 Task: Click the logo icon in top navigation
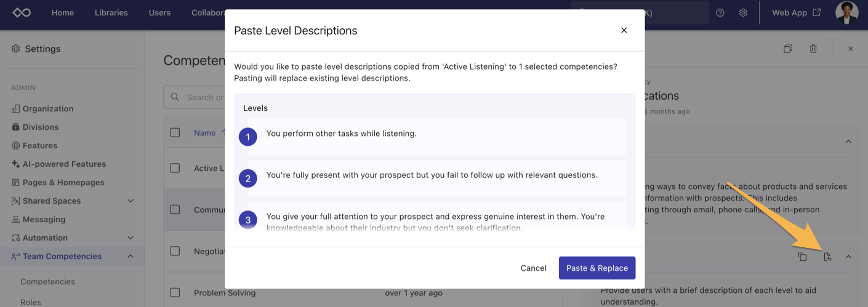pyautogui.click(x=22, y=13)
